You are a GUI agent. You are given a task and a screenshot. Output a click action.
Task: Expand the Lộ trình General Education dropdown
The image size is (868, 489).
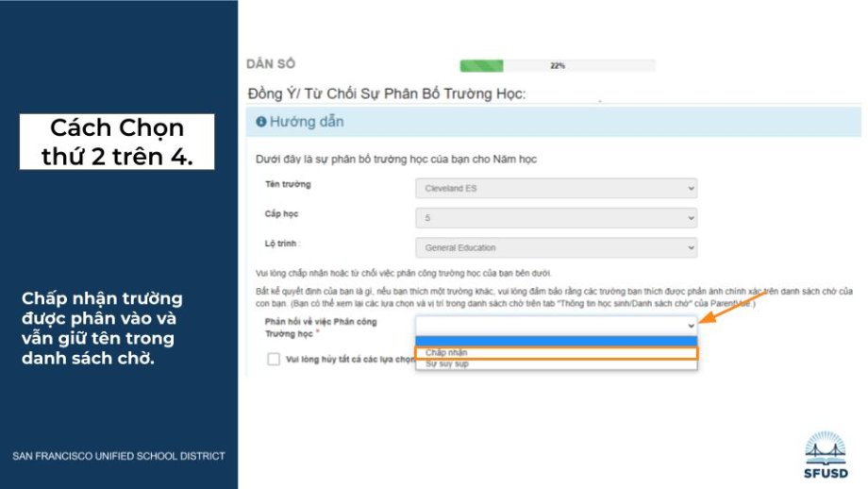point(556,247)
